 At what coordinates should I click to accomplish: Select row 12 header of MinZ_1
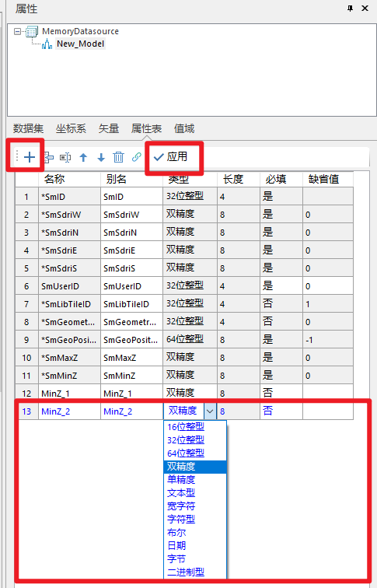click(26, 394)
